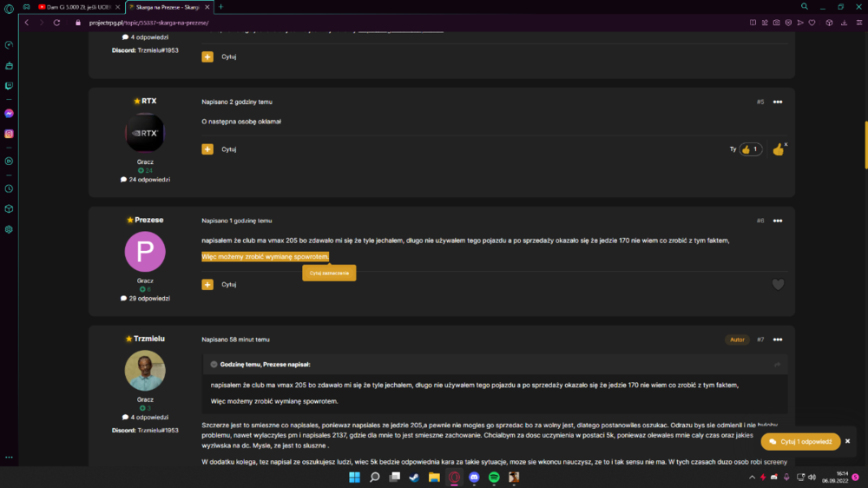This screenshot has width=868, height=488.
Task: Click Cytuj under Prezese's post
Action: [228, 284]
